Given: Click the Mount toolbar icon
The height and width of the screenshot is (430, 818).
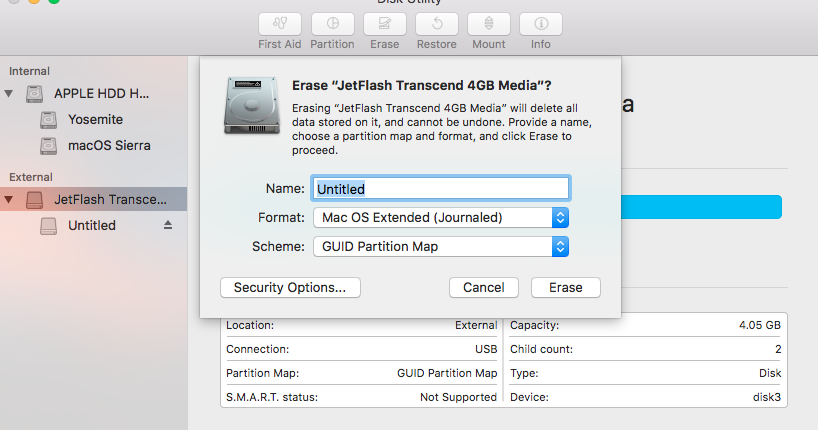Looking at the screenshot, I should (x=488, y=24).
